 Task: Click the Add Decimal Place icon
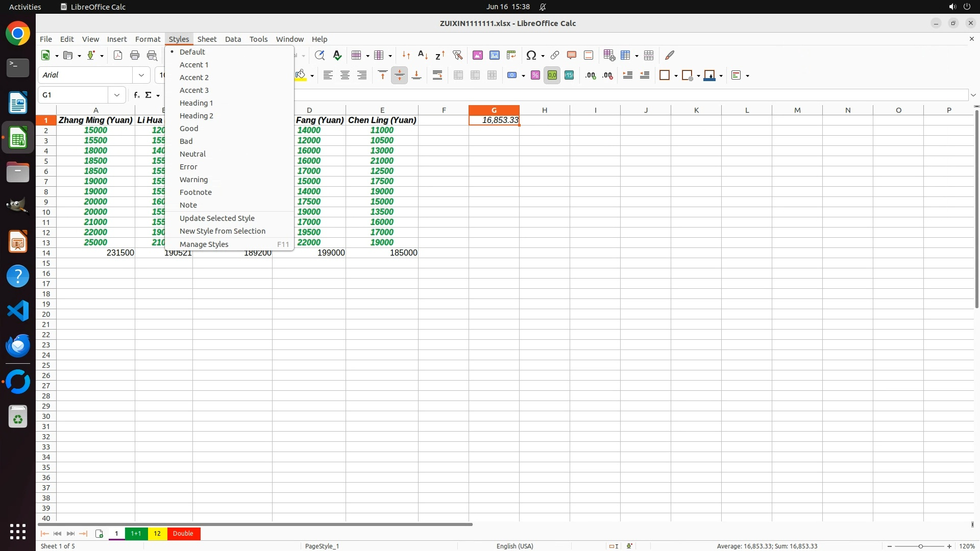coord(591,76)
